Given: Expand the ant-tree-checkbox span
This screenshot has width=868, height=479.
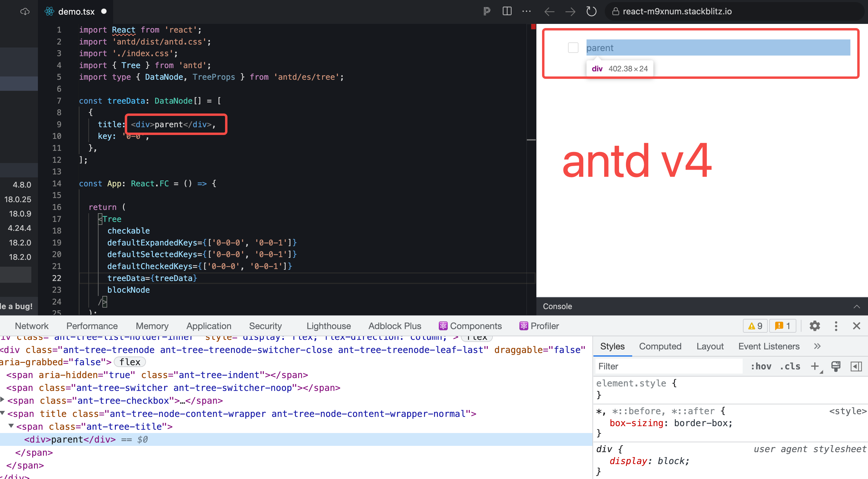Looking at the screenshot, I should coord(3,400).
